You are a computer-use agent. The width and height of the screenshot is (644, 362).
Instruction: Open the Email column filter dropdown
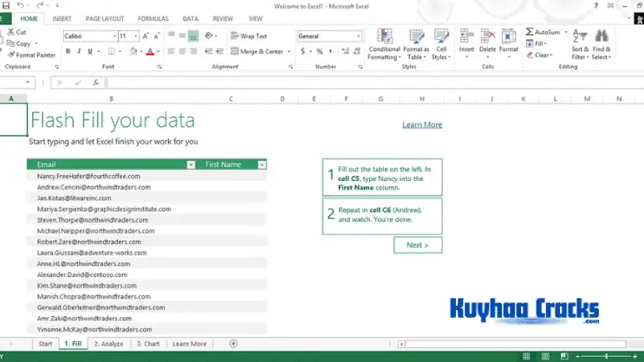tap(191, 165)
